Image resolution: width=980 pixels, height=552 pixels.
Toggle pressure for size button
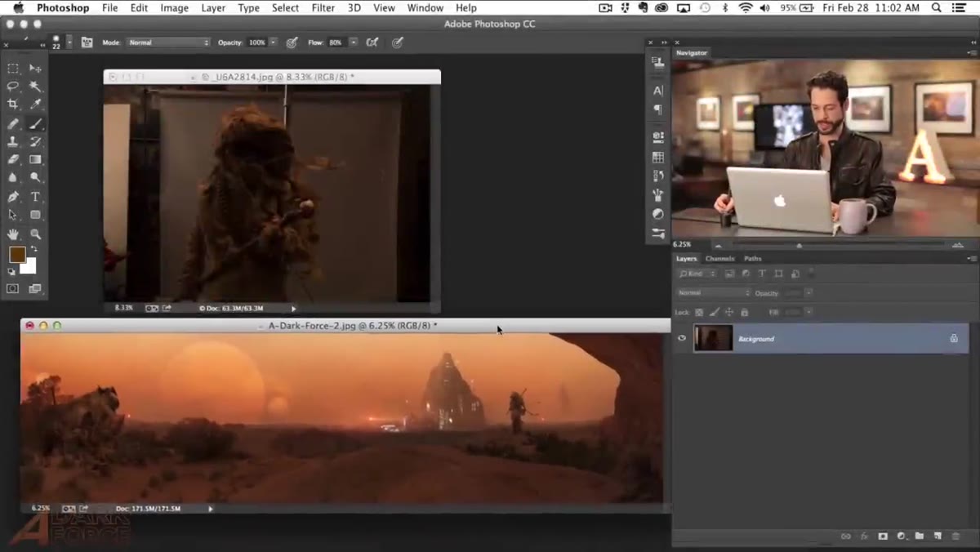point(398,42)
